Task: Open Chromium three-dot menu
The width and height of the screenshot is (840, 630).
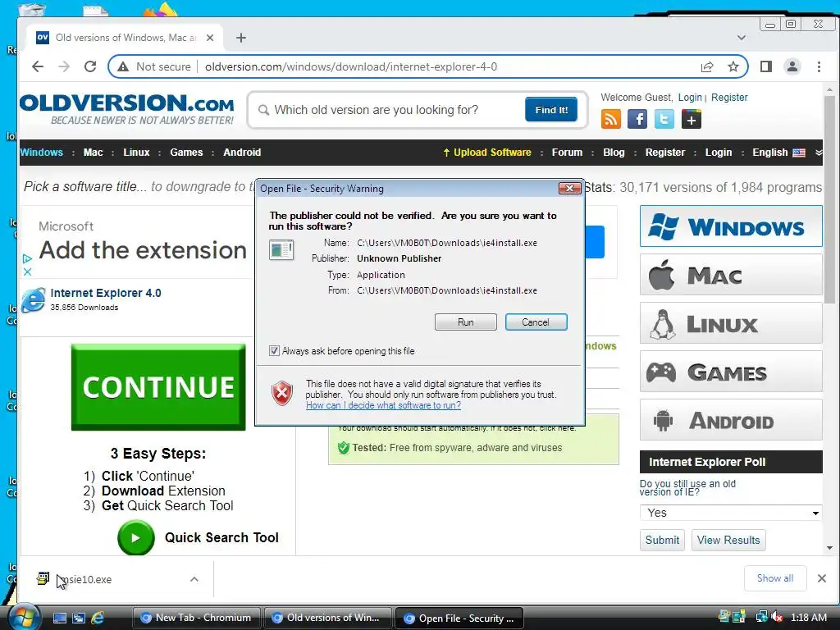Action: pyautogui.click(x=819, y=66)
